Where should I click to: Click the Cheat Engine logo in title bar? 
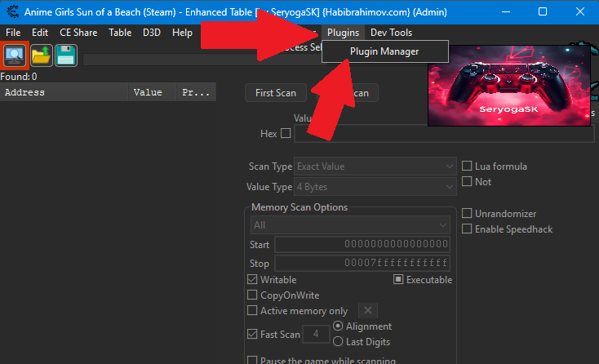pyautogui.click(x=12, y=12)
